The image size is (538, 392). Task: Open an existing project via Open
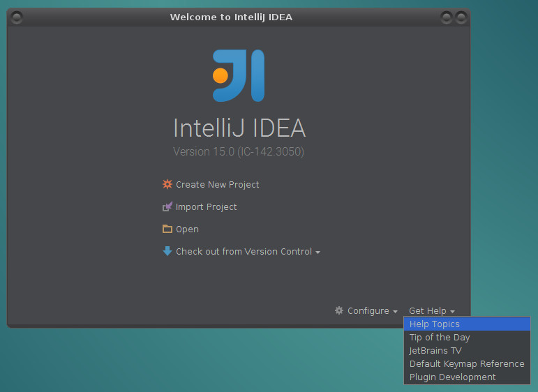pyautogui.click(x=187, y=229)
